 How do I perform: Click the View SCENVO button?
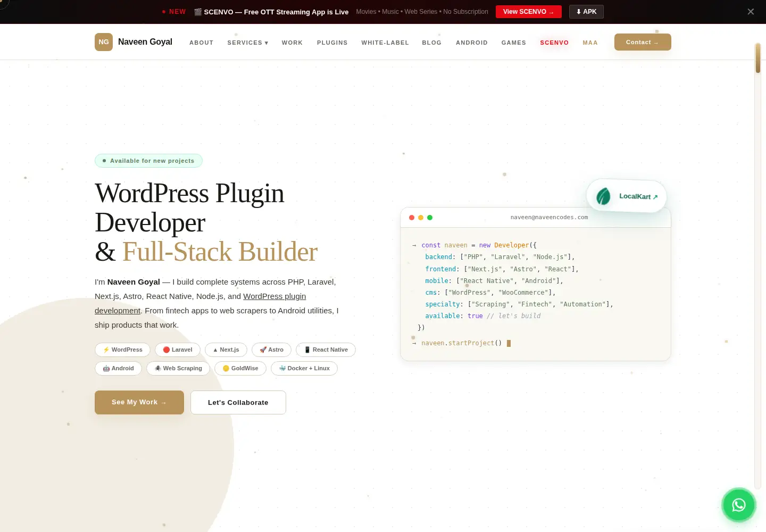pos(529,12)
